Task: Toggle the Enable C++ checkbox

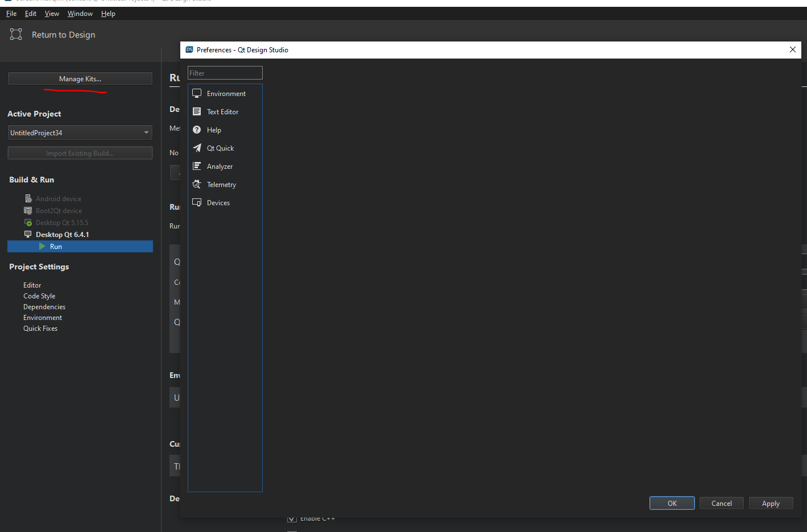Action: pos(292,519)
